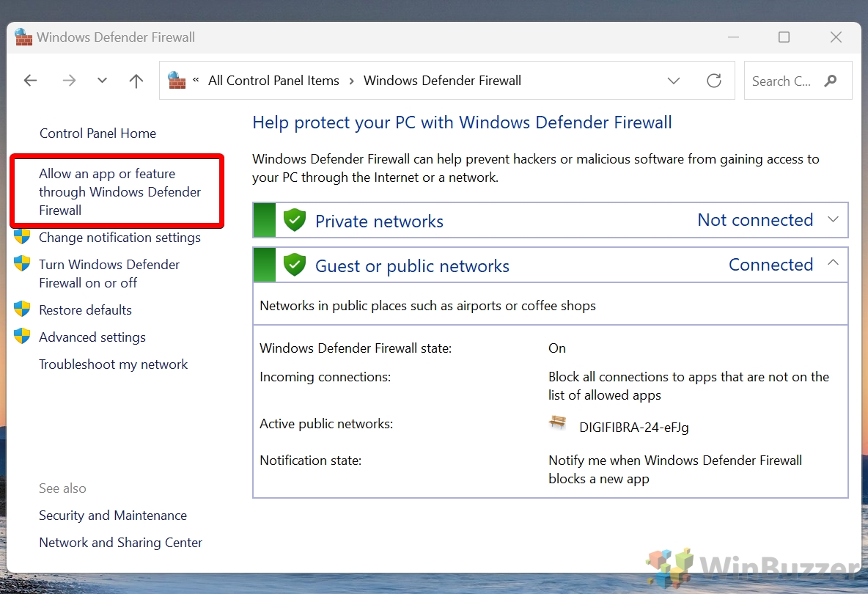Viewport: 868px width, 594px height.
Task: Click the Not connected status text
Action: coord(755,220)
